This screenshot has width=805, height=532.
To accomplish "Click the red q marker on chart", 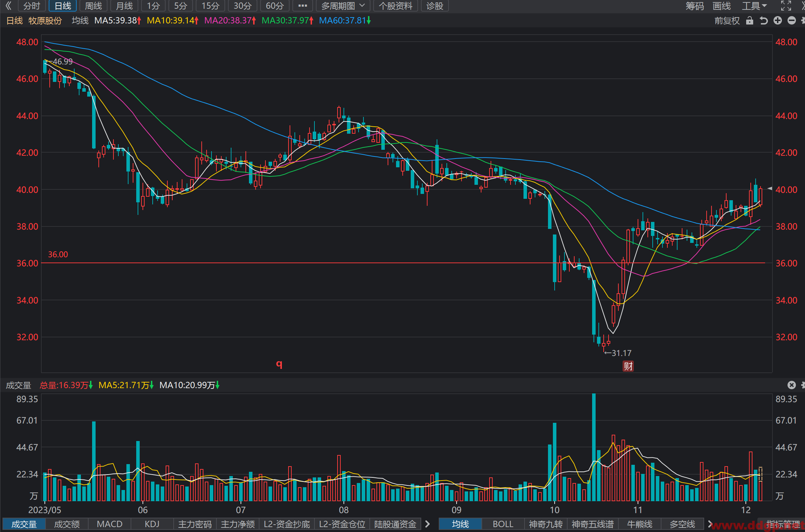I will pyautogui.click(x=279, y=364).
